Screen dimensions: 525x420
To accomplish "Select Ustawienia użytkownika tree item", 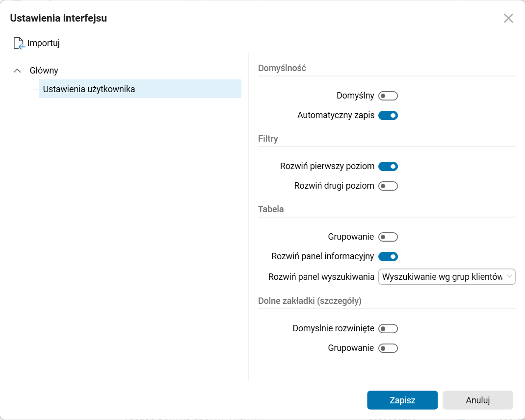I will point(89,89).
